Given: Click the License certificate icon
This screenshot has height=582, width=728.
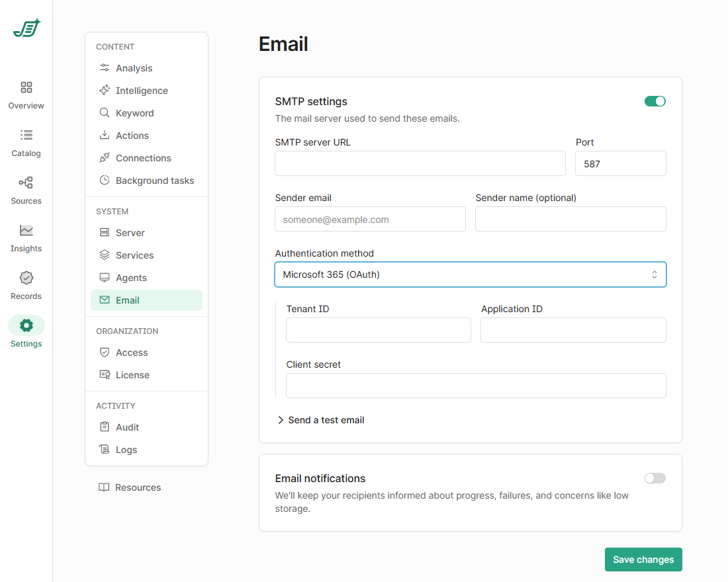Looking at the screenshot, I should click(x=105, y=374).
